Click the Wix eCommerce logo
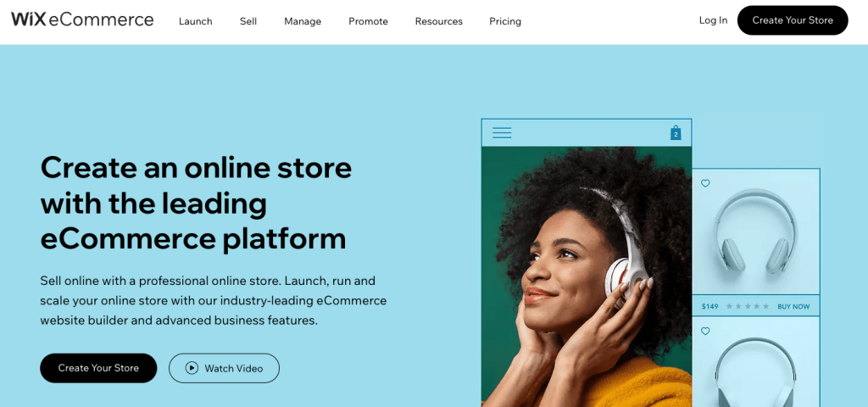The image size is (868, 407). (x=82, y=20)
